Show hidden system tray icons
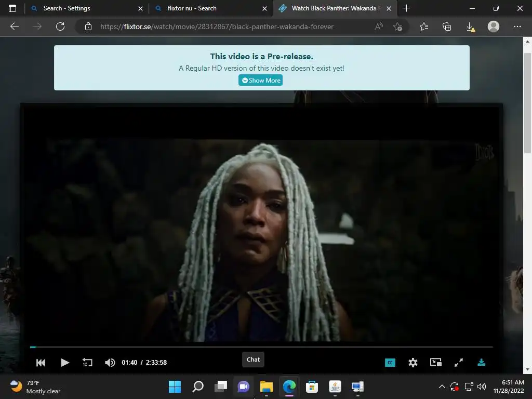This screenshot has height=399, width=532. (x=442, y=387)
